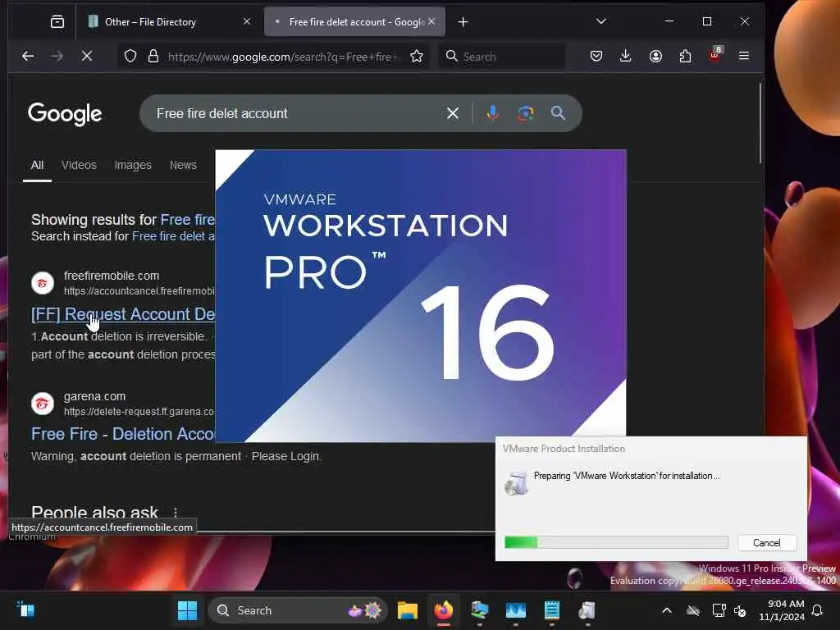The image size is (840, 630).
Task: Click the uBlock Origin extension badge
Action: [x=715, y=55]
